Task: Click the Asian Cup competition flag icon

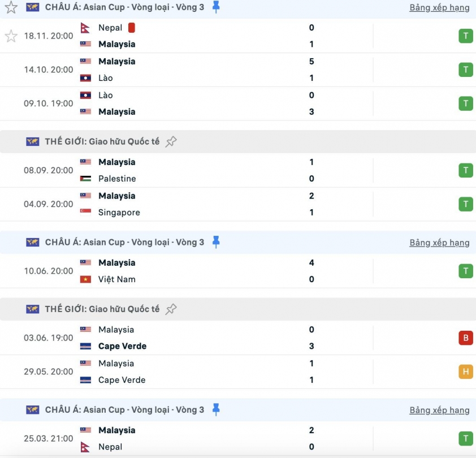Action: pos(32,7)
